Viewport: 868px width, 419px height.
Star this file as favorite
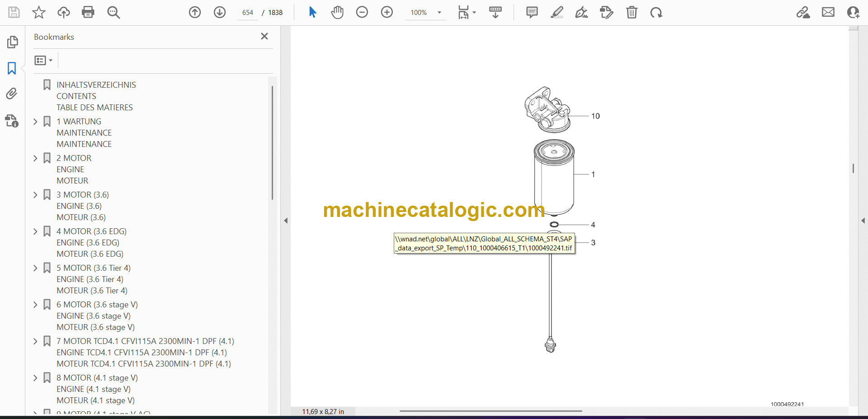click(39, 12)
